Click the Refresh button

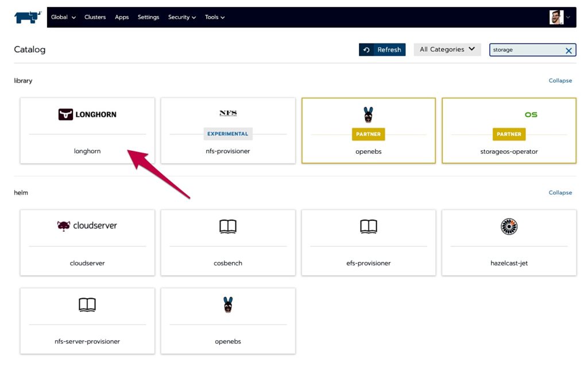click(x=382, y=49)
